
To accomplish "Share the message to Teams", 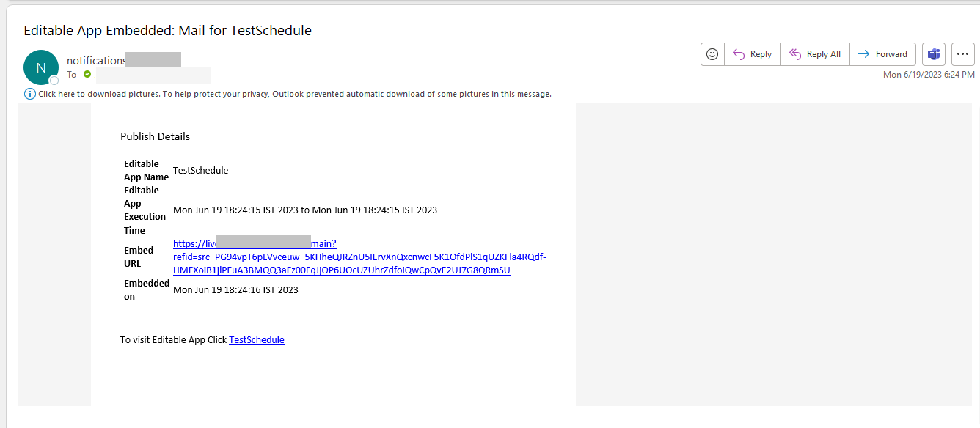I will pyautogui.click(x=934, y=54).
